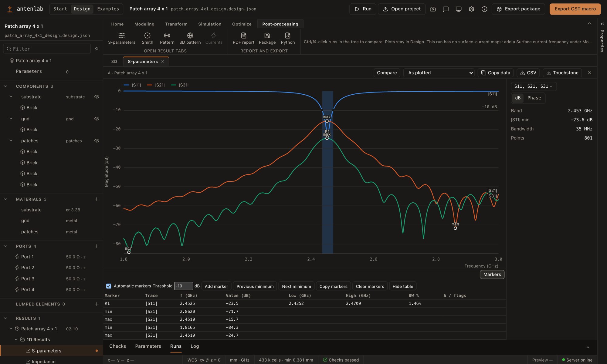Open the settings gear icon
This screenshot has width=607, height=364.
471,9
